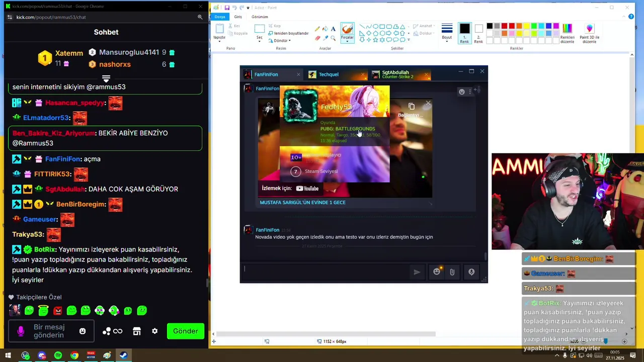644x362 pixels.
Task: Click the Kick channel points dots icon
Action: (x=107, y=331)
